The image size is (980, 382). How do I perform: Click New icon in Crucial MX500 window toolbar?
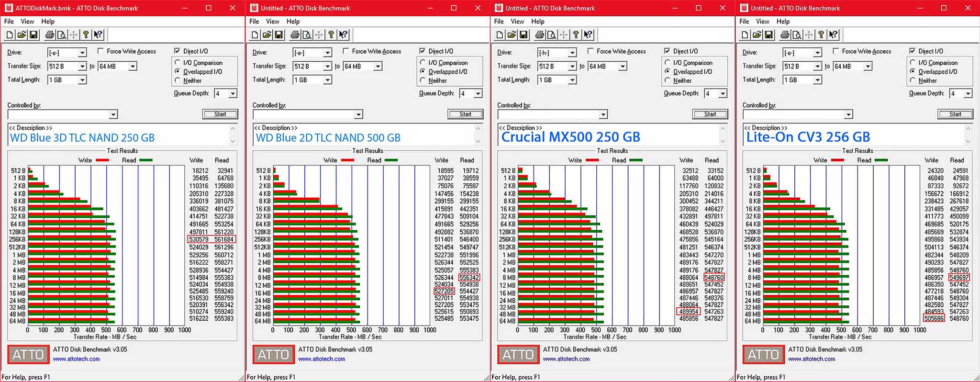point(500,34)
